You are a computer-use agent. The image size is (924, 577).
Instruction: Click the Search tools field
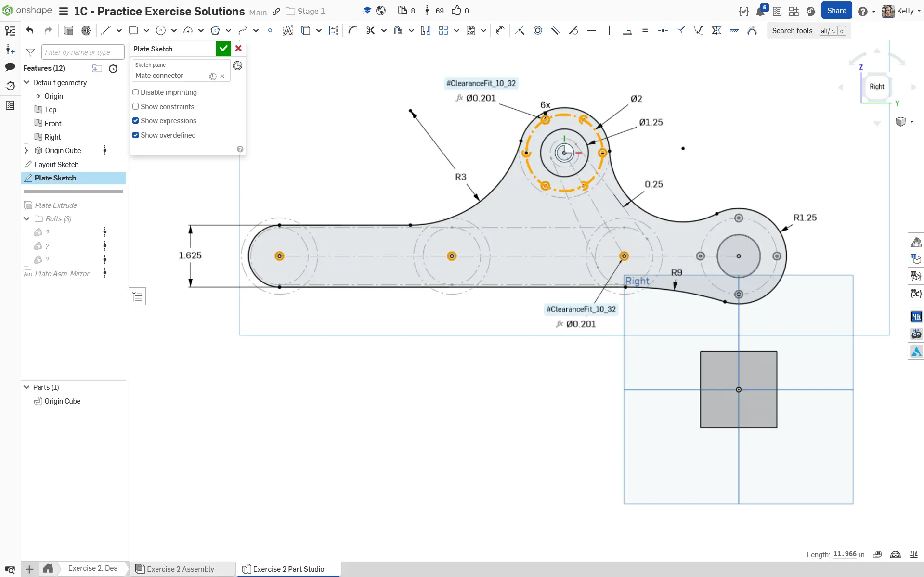tap(794, 31)
